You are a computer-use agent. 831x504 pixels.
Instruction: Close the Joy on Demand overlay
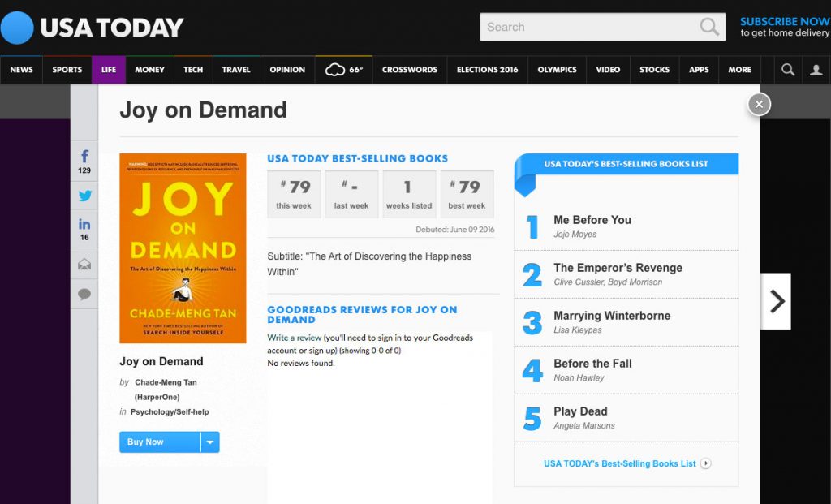pyautogui.click(x=759, y=105)
